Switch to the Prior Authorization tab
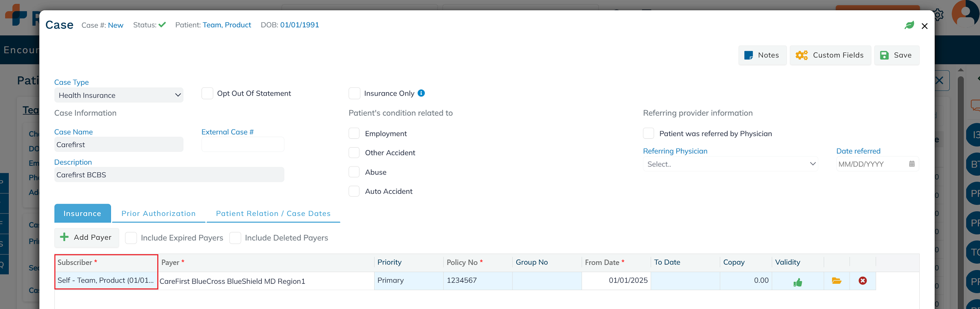 (x=158, y=213)
